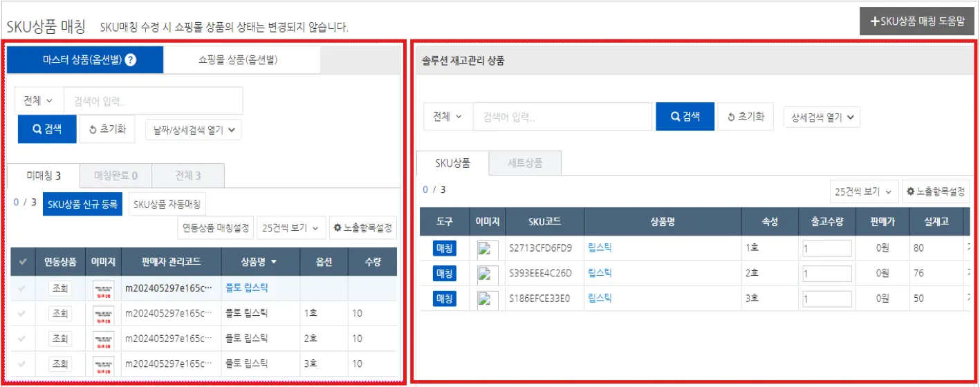Open SKU상품 매칭 도움말 plus button
Image resolution: width=980 pixels, height=387 pixels.
tap(917, 21)
